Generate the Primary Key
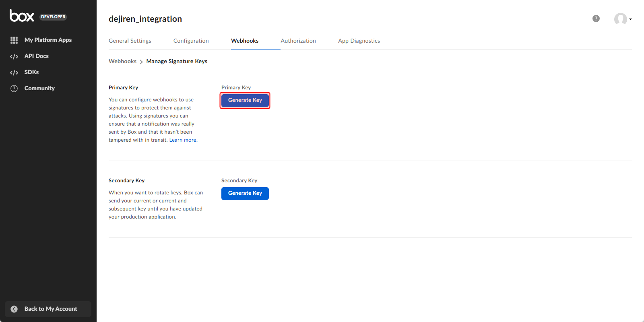This screenshot has height=322, width=644. 245,100
